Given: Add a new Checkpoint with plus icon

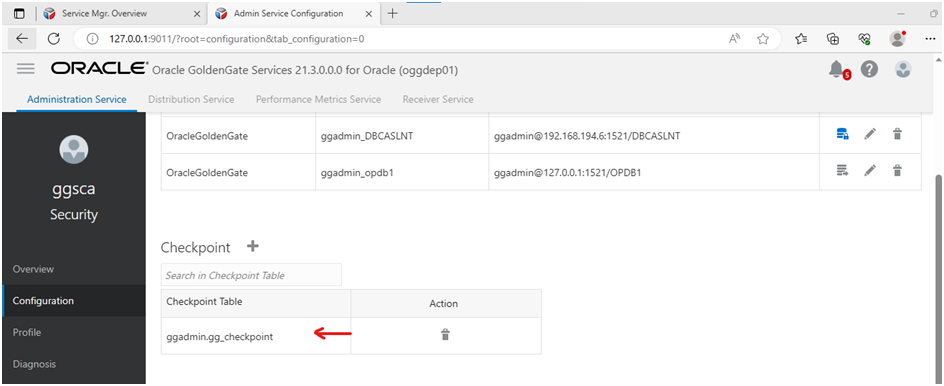Looking at the screenshot, I should pyautogui.click(x=253, y=246).
